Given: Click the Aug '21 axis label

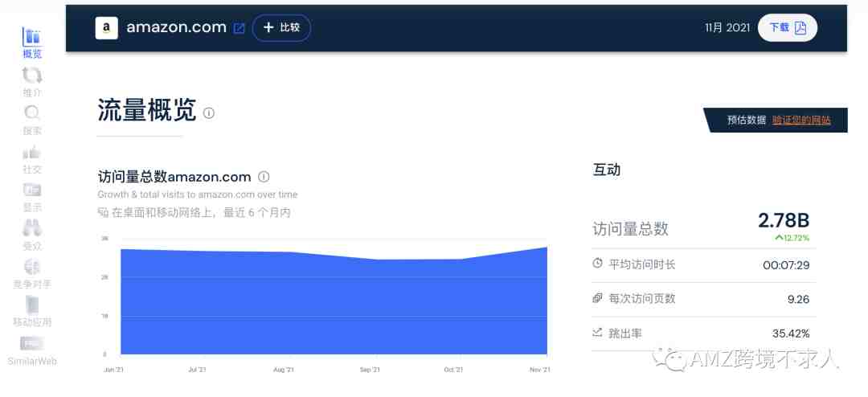Looking at the screenshot, I should click(284, 370).
